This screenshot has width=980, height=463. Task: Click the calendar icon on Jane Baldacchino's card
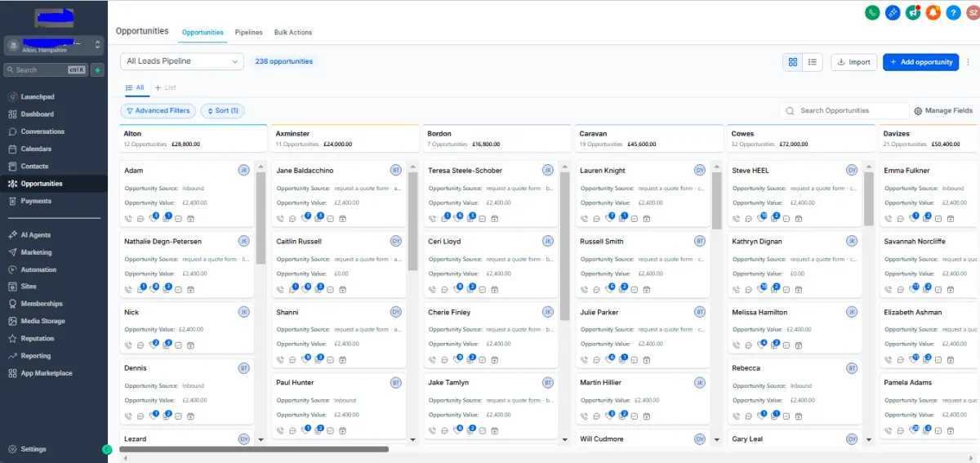tap(343, 218)
